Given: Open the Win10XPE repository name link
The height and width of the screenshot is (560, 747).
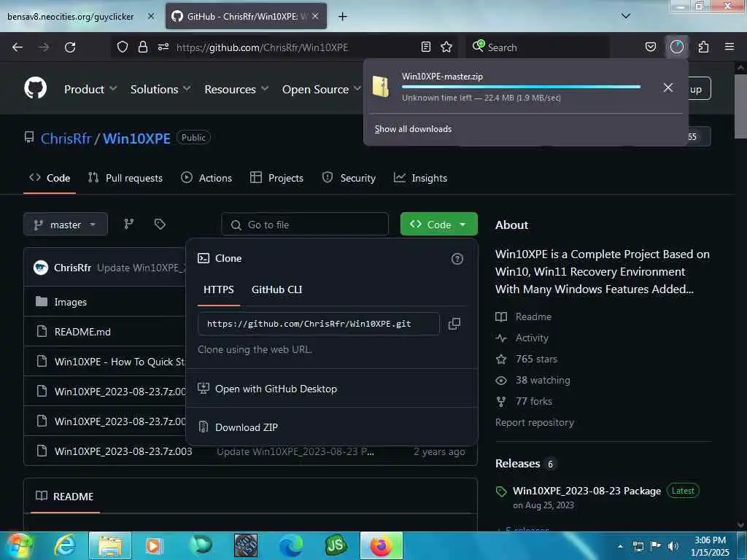Looking at the screenshot, I should (136, 138).
